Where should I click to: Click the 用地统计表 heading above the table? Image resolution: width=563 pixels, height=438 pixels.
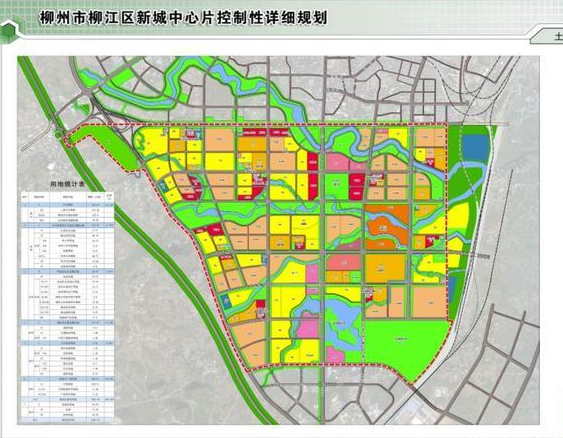tap(68, 185)
